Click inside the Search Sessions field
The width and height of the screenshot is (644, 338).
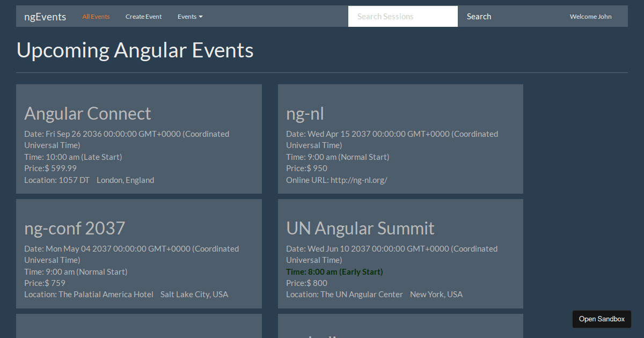pyautogui.click(x=402, y=16)
